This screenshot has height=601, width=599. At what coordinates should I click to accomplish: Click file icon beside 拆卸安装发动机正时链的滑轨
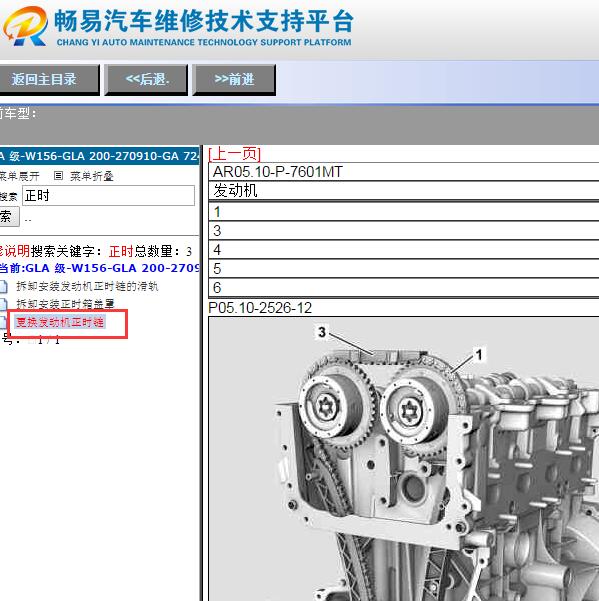[3, 287]
